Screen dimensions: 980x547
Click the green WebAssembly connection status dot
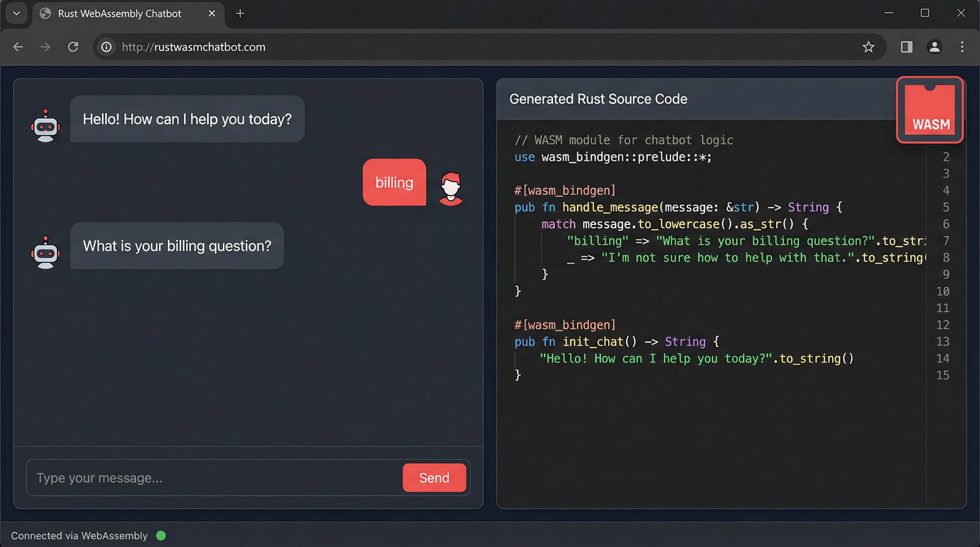click(x=161, y=536)
